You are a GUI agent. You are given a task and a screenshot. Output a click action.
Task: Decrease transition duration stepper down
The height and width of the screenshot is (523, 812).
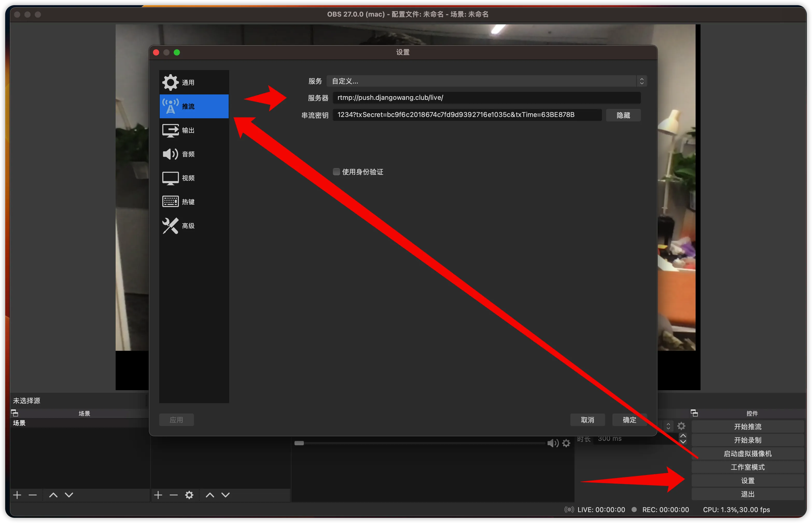click(683, 442)
